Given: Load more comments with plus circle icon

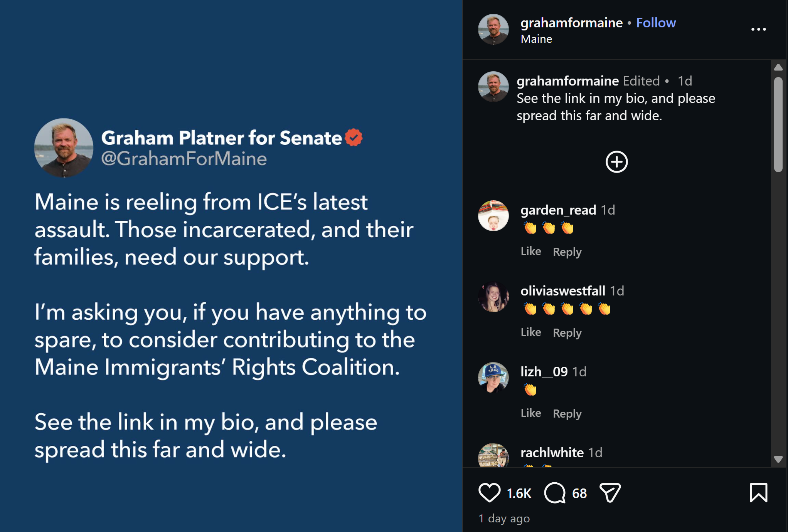Looking at the screenshot, I should tap(616, 162).
